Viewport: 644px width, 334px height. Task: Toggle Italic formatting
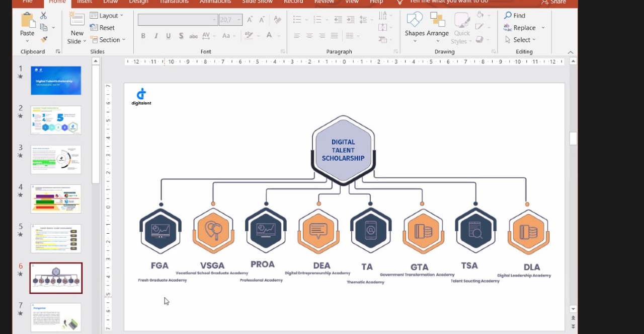click(156, 36)
